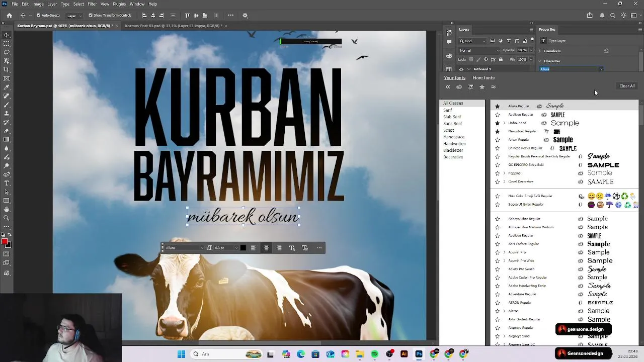Toggle favorite star for Abolition Regular in recent fonts
The height and width of the screenshot is (362, 644).
point(498,115)
